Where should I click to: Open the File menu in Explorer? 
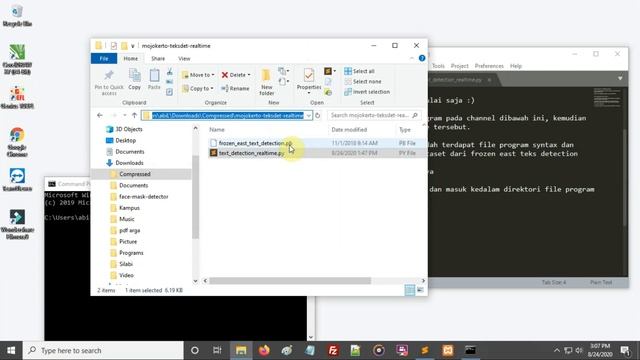click(x=104, y=58)
